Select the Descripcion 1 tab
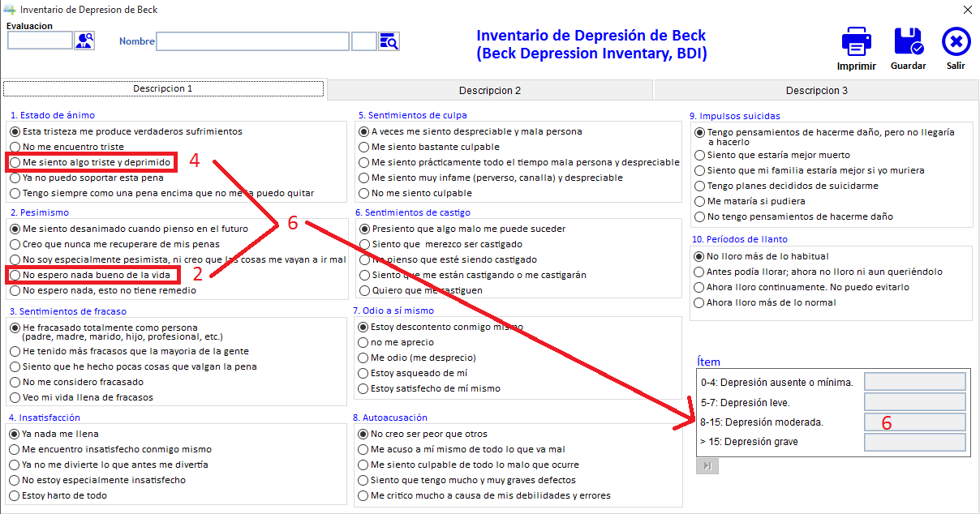 [x=163, y=89]
